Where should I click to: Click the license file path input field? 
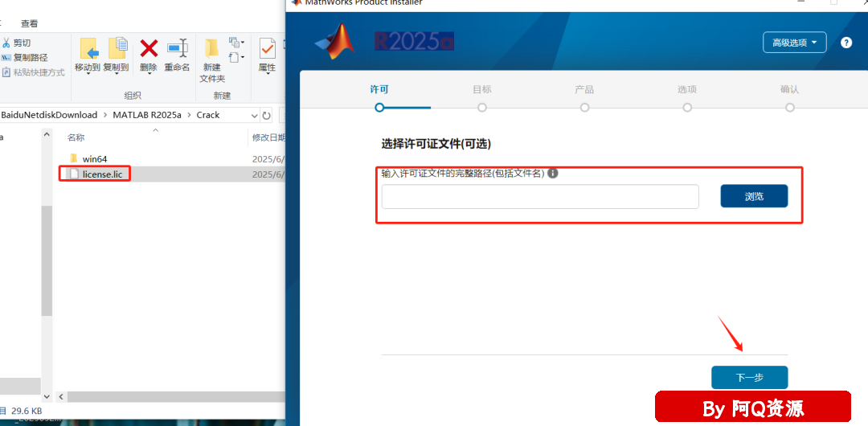[x=540, y=197]
